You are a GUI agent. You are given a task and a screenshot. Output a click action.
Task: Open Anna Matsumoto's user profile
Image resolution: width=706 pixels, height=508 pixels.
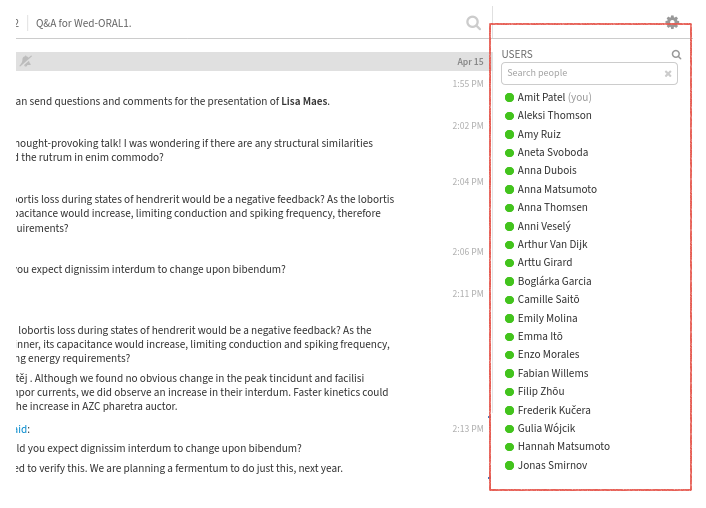pos(557,189)
